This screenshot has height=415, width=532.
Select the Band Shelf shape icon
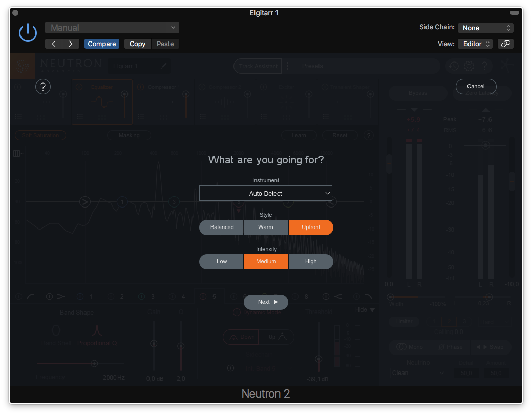pyautogui.click(x=56, y=330)
